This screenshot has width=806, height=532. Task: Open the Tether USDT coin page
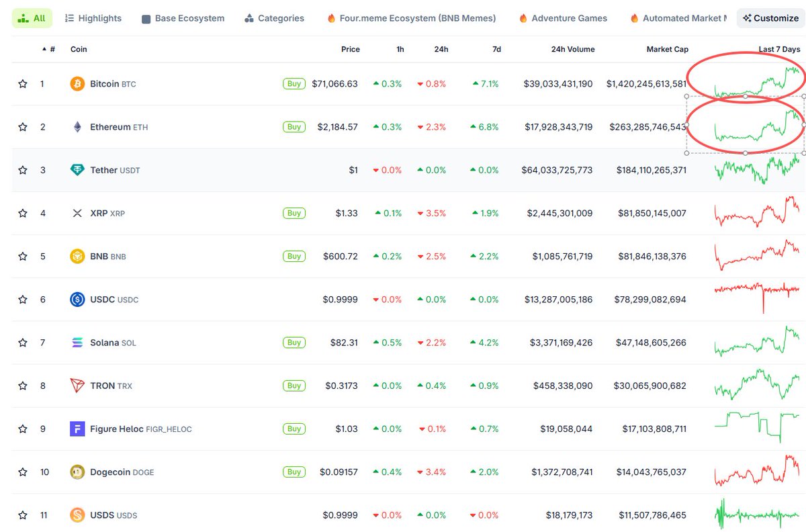[x=115, y=170]
